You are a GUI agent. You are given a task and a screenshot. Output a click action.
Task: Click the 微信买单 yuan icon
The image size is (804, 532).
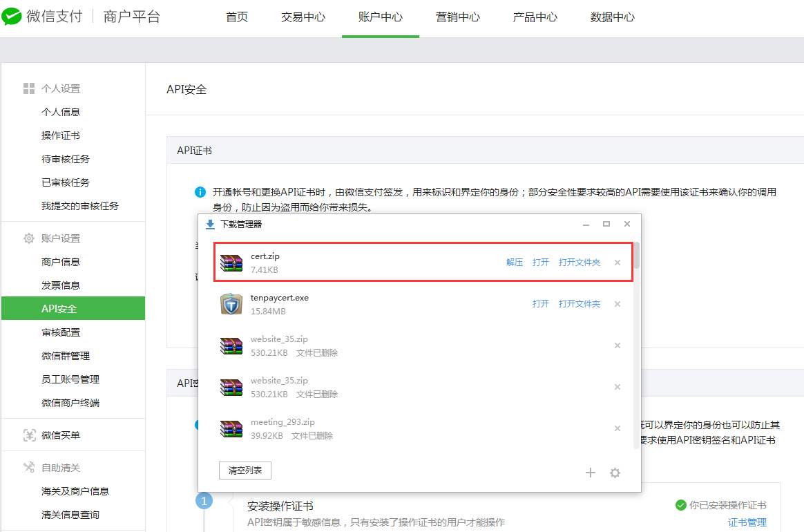pyautogui.click(x=29, y=435)
